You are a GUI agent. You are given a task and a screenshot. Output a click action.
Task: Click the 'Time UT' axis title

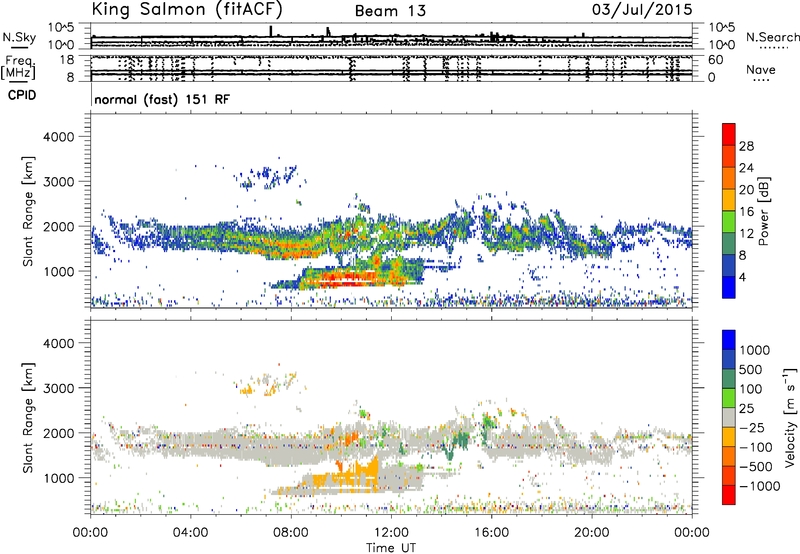(391, 548)
